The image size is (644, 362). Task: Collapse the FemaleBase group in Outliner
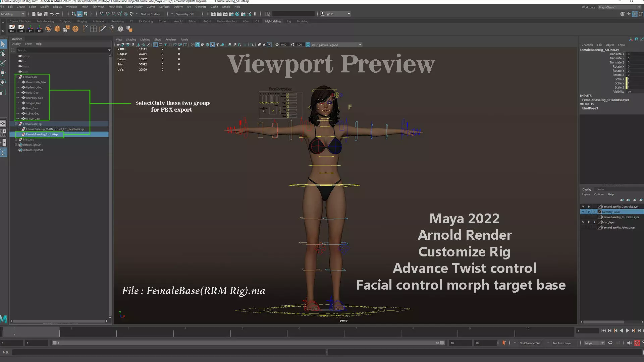16,77
